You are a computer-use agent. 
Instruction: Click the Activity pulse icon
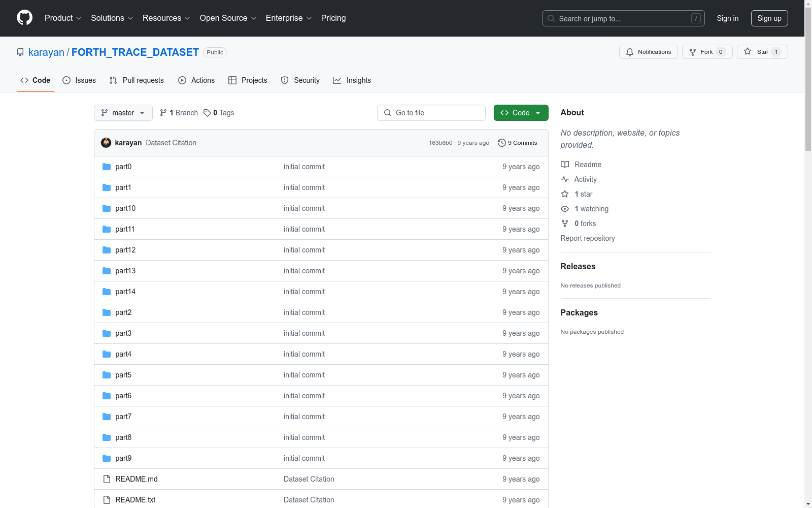click(565, 179)
